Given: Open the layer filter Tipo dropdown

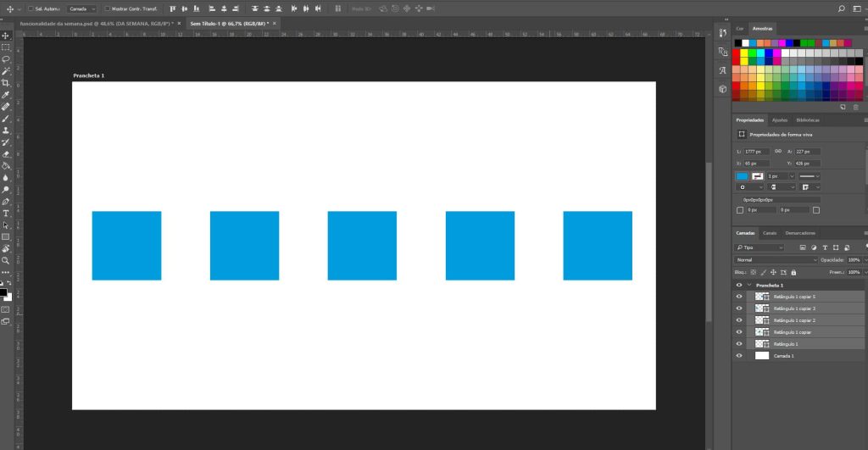Looking at the screenshot, I should click(759, 247).
